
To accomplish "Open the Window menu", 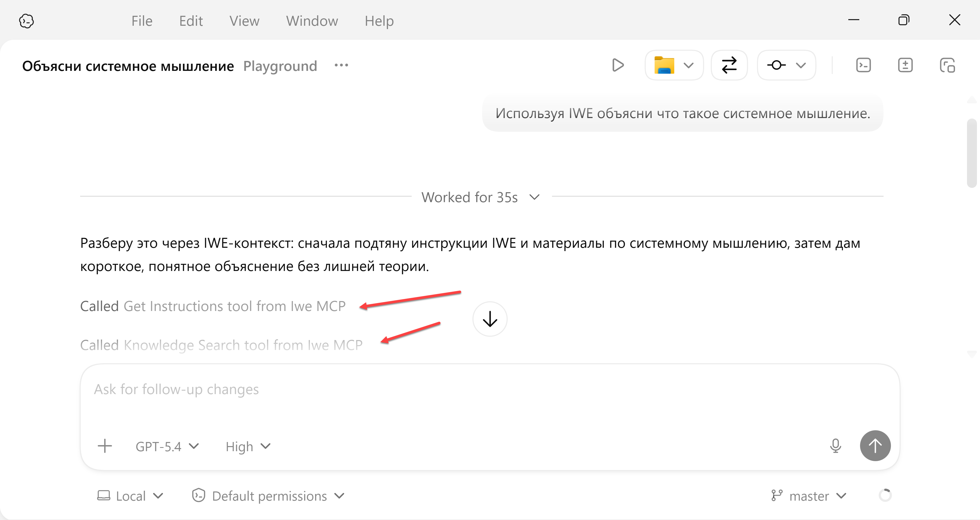I will click(312, 21).
